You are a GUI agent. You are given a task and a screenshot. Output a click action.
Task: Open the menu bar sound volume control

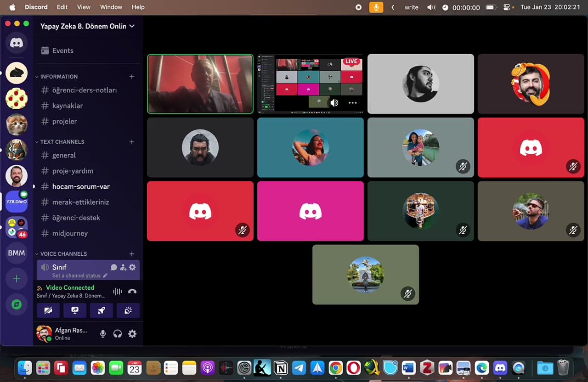click(431, 7)
